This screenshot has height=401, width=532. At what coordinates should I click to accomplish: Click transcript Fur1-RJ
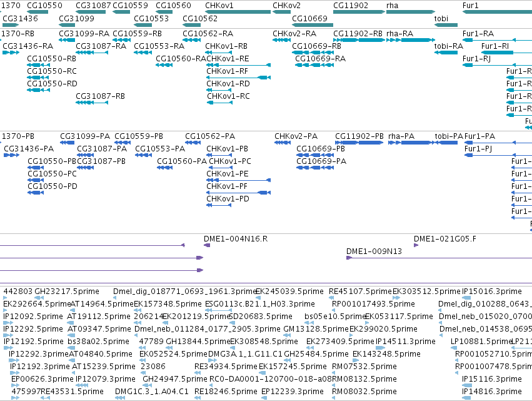pyautogui.click(x=477, y=58)
